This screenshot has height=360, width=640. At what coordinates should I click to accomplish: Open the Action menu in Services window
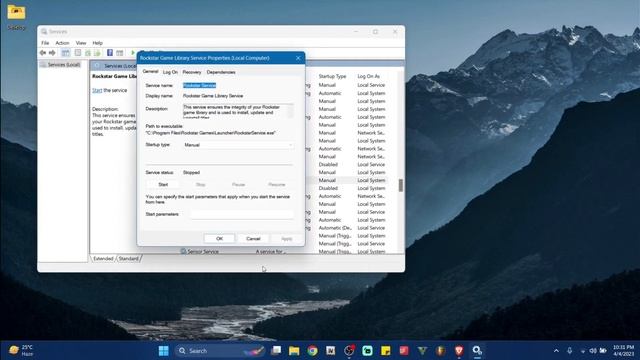(x=62, y=43)
